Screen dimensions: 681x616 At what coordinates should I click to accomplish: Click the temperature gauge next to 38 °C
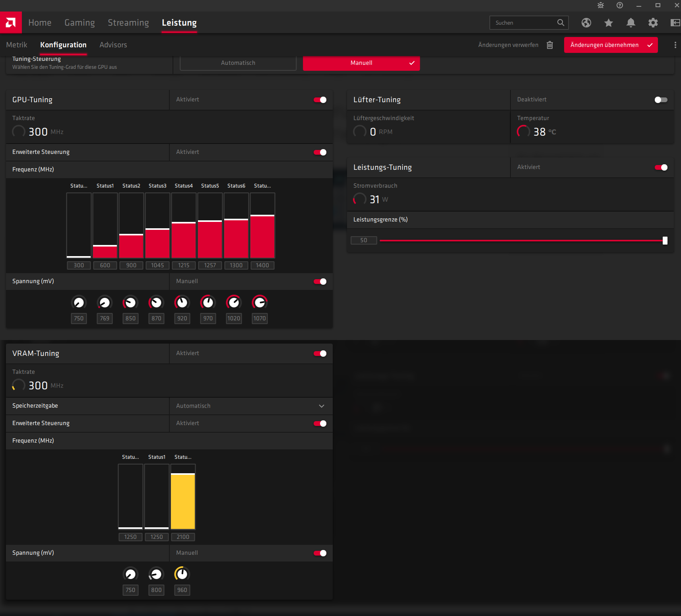click(x=523, y=132)
